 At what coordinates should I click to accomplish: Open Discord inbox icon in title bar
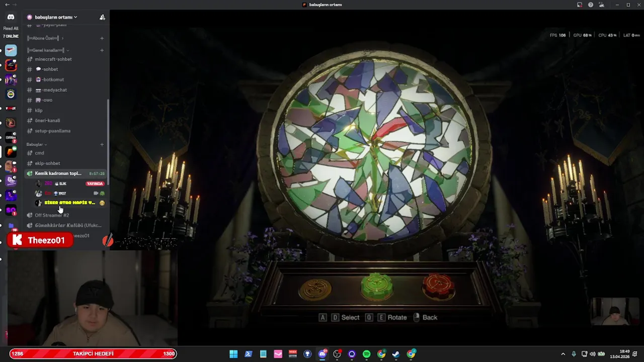tap(580, 5)
